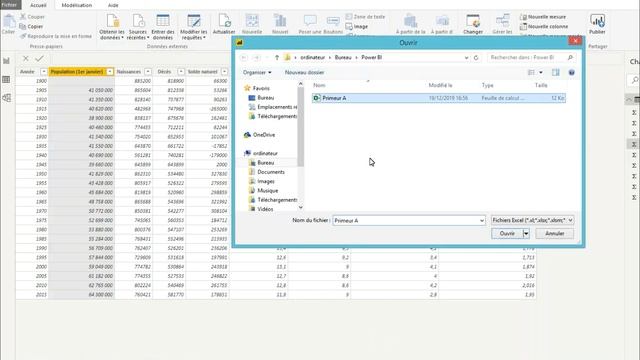Switch to the Modélisation ribbon tab

[x=77, y=5]
